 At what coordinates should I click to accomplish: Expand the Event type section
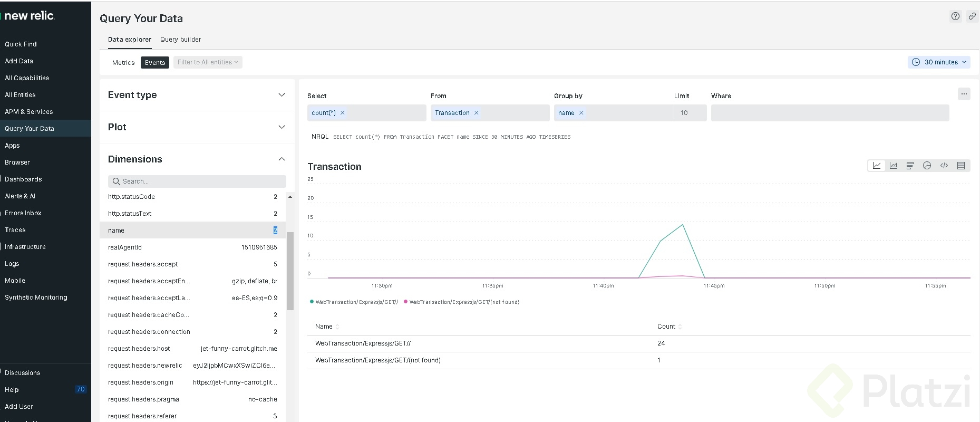click(x=197, y=95)
